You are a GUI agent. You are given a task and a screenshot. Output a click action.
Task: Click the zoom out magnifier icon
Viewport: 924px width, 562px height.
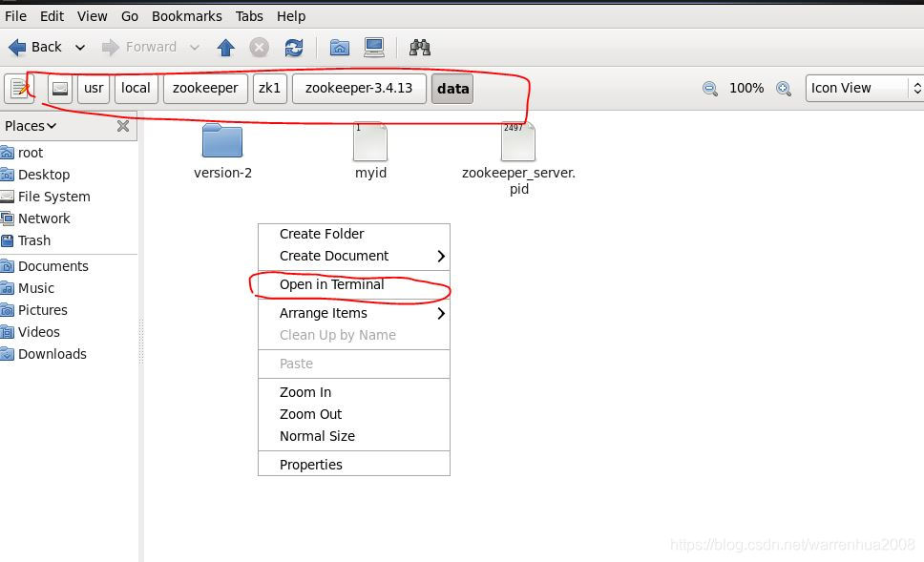coord(710,89)
